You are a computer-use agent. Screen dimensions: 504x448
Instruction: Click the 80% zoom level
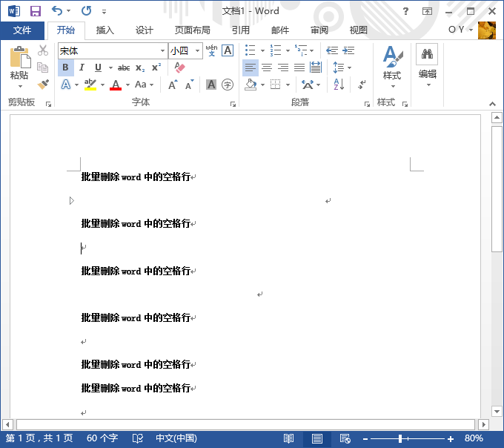click(x=474, y=438)
